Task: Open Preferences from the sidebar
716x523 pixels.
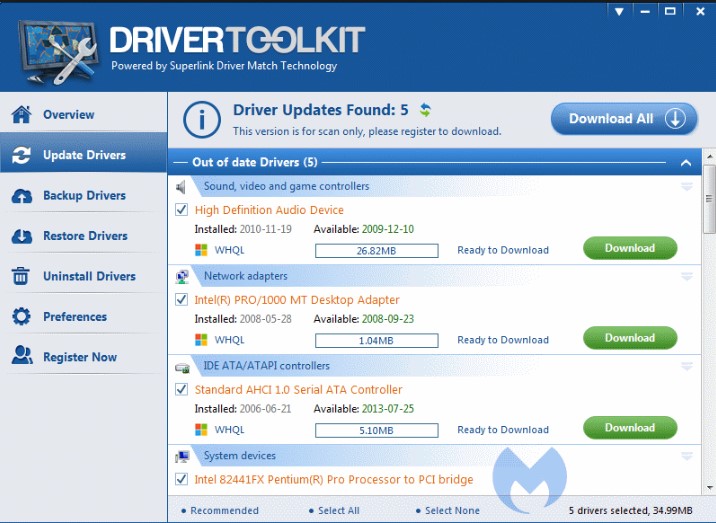Action: [x=84, y=317]
